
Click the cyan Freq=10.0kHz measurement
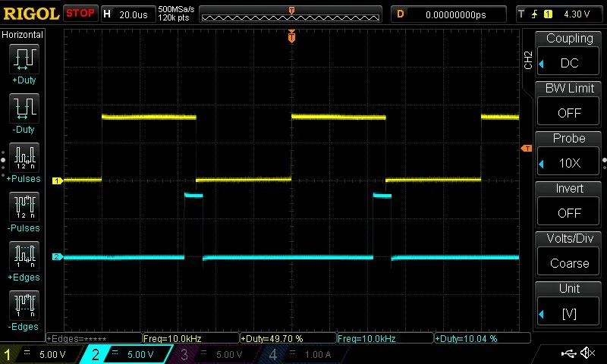pyautogui.click(x=385, y=338)
